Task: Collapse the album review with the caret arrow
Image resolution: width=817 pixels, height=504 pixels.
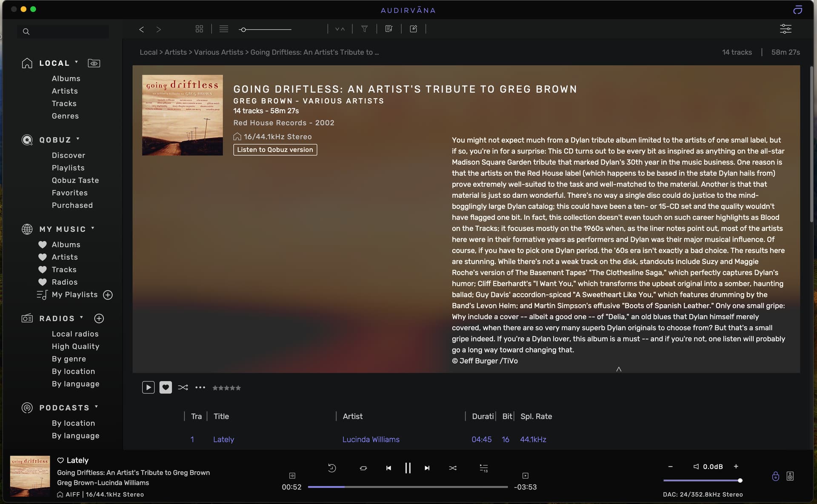Action: point(619,369)
